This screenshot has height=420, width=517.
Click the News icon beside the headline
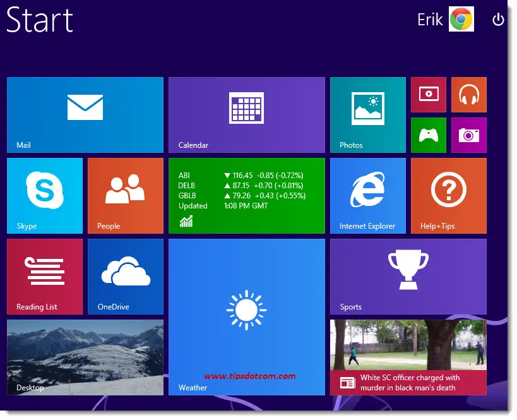(348, 383)
